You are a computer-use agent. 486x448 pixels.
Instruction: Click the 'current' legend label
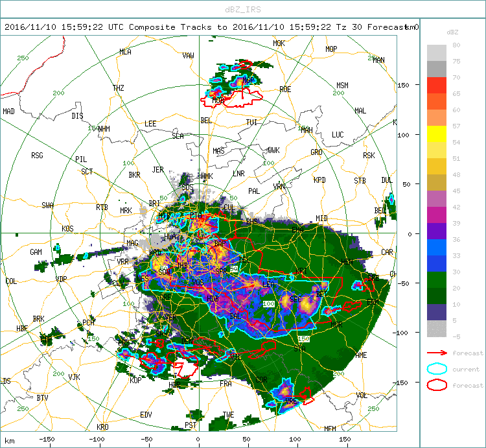(466, 370)
